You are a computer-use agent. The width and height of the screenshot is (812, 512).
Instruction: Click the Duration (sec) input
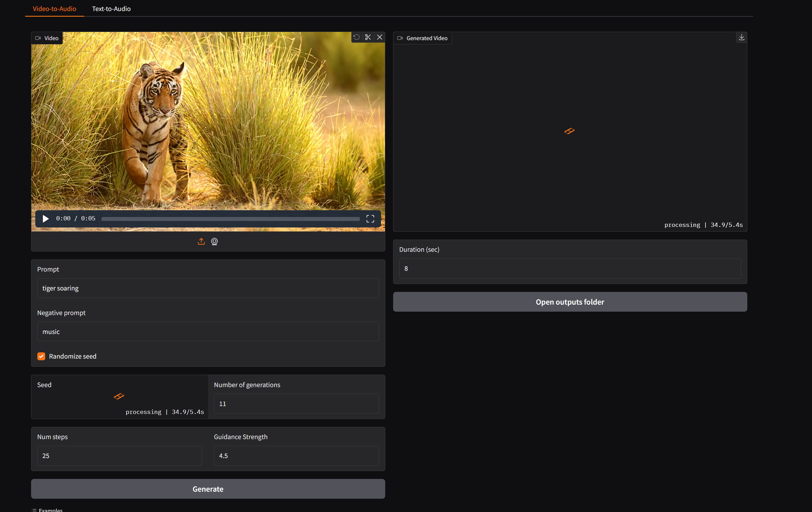(x=570, y=268)
